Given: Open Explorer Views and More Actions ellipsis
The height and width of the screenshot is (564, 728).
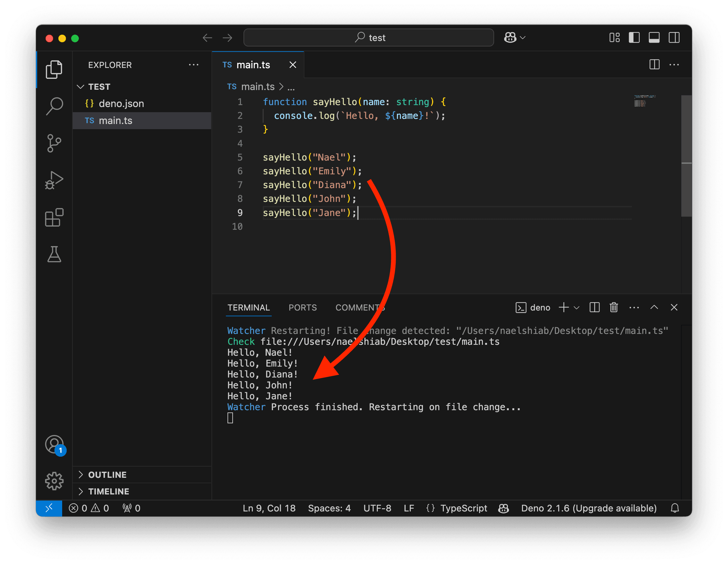Looking at the screenshot, I should (x=194, y=65).
